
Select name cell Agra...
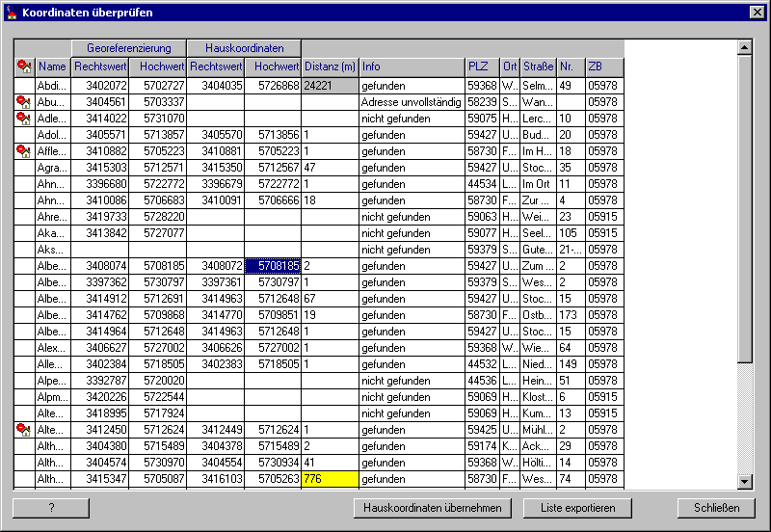[x=53, y=168]
